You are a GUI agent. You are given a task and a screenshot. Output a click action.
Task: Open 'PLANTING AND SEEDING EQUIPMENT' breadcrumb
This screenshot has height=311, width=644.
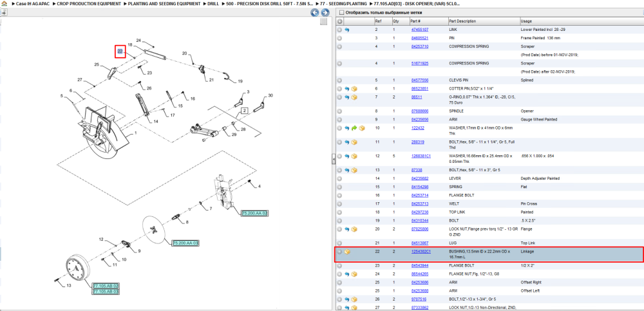164,3
